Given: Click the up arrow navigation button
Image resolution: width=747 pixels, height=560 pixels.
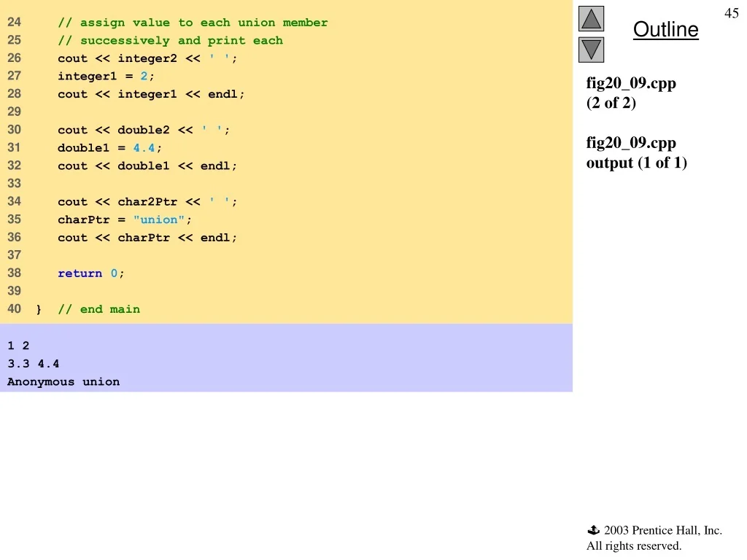Looking at the screenshot, I should 591,18.
